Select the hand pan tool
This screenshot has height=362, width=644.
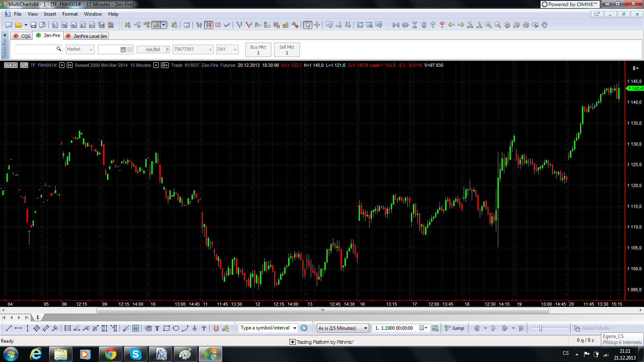(544, 25)
